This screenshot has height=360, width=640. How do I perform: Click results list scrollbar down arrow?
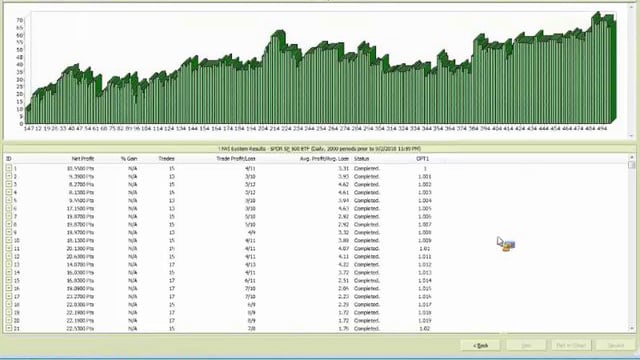coord(632,329)
